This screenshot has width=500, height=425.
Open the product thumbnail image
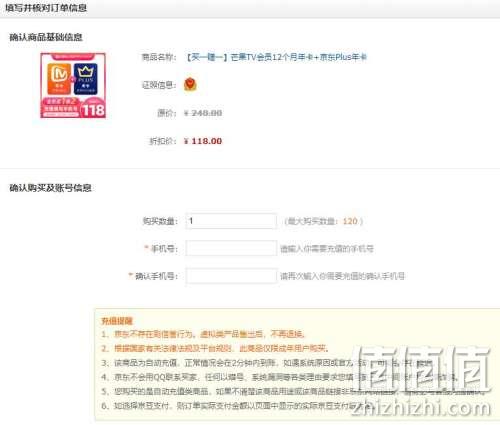(x=73, y=85)
